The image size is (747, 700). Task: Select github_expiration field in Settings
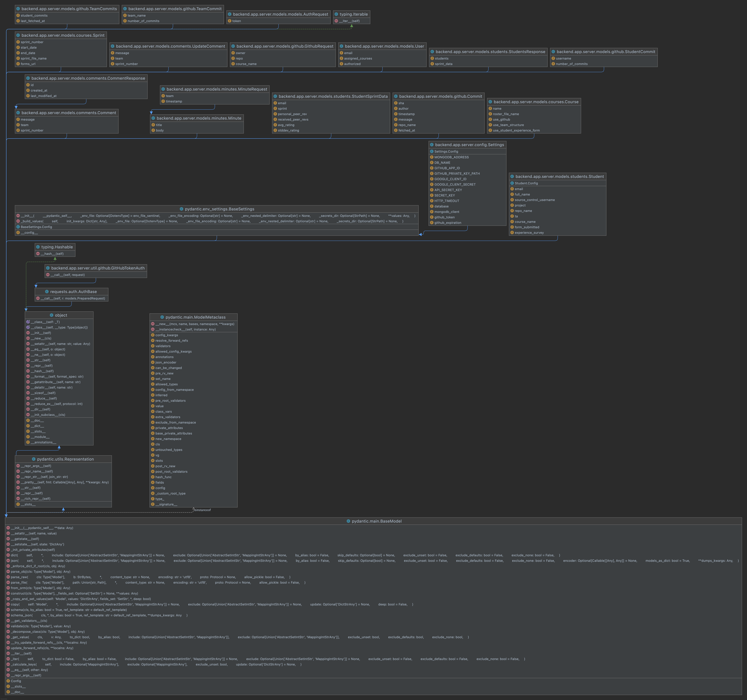click(x=448, y=223)
